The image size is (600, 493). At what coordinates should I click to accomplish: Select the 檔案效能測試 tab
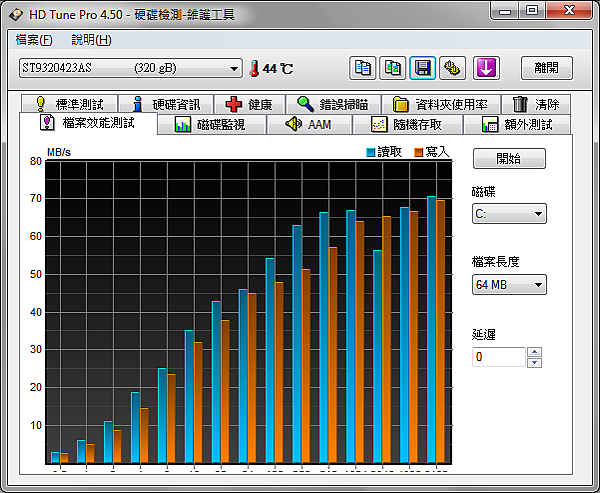(x=88, y=123)
